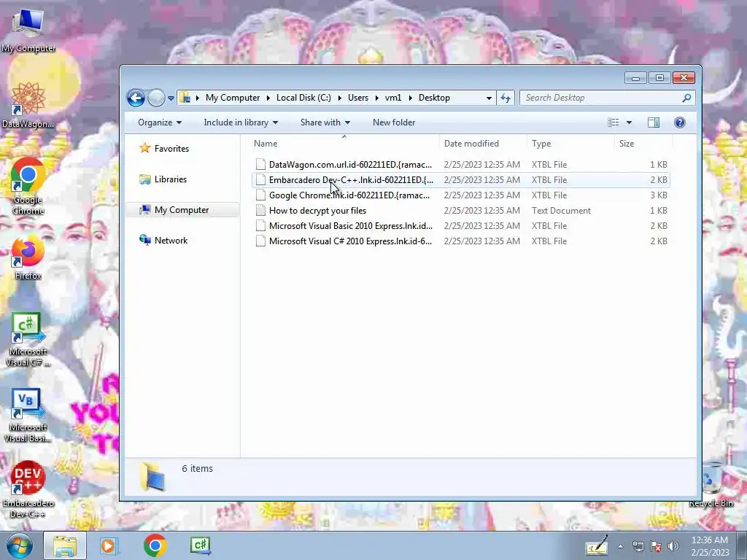Toggle the preview pane
Viewport: 747px width, 560px height.
coord(654,122)
